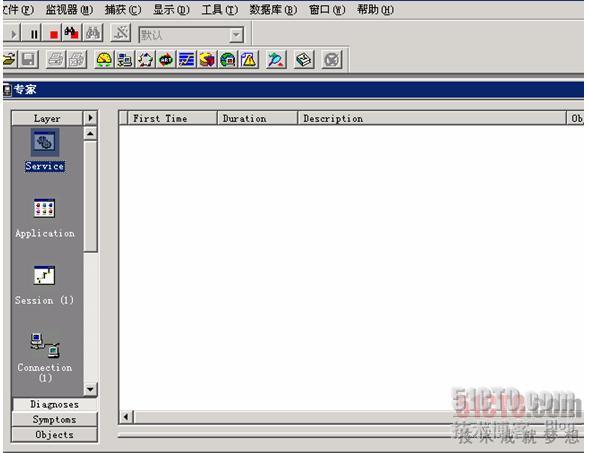Pause the capture
Image resolution: width=589 pixels, height=453 pixels.
(33, 34)
